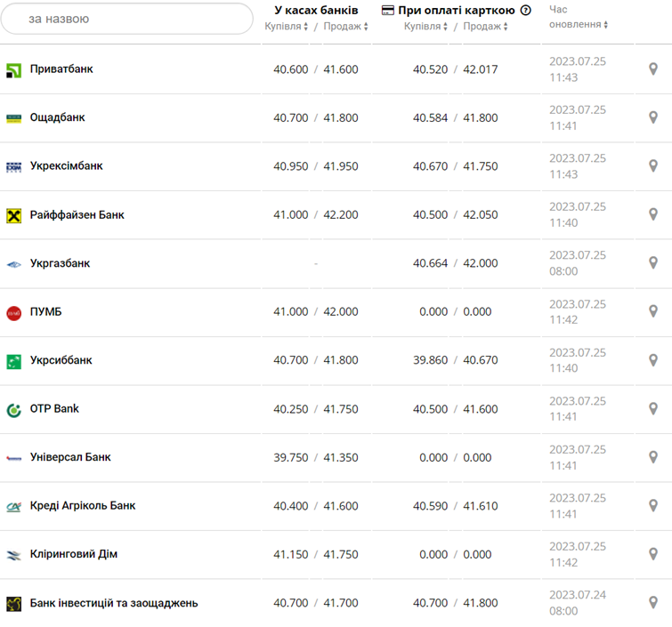This screenshot has height=627, width=672.
Task: Click the Креді Агріколь Банк logo
Action: click(13, 506)
